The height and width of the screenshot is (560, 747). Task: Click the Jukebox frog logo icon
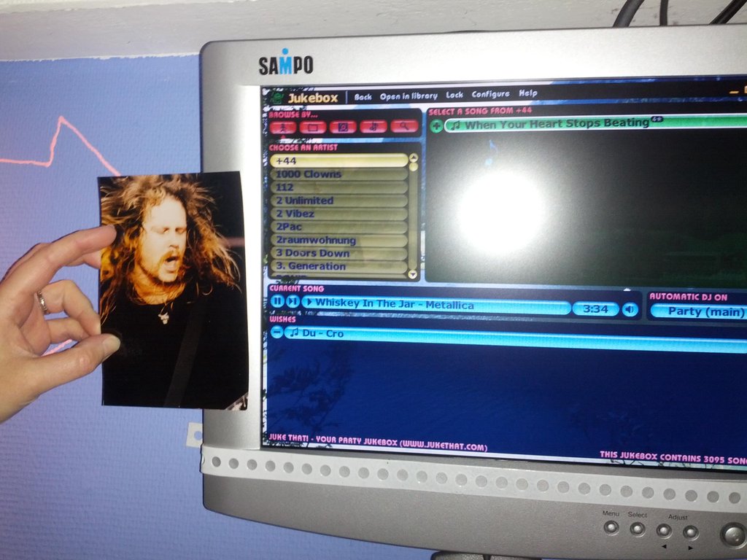point(276,98)
